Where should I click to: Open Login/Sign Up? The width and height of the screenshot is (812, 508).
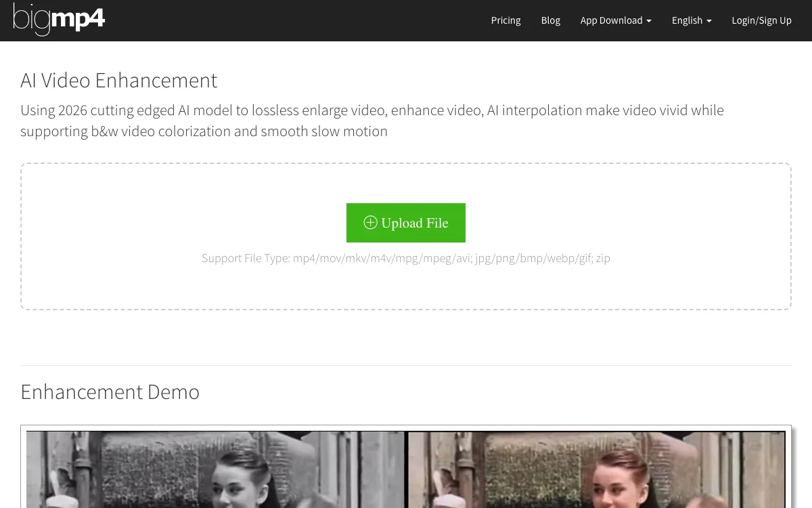(761, 20)
